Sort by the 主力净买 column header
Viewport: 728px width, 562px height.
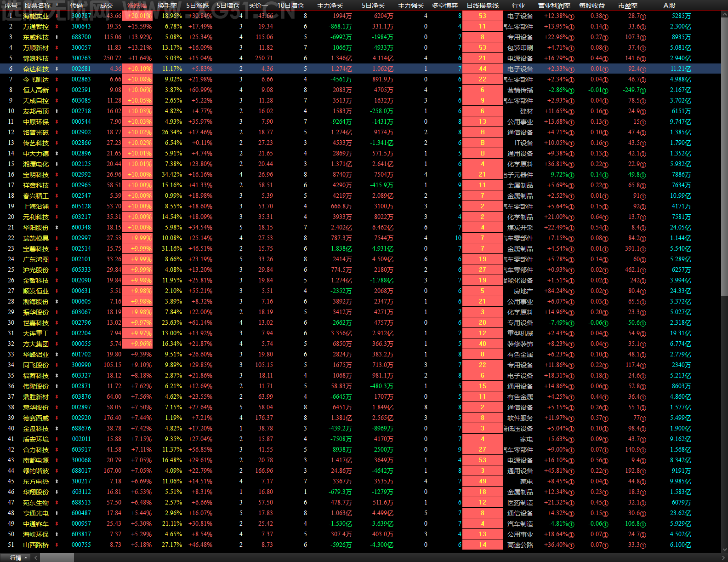pyautogui.click(x=330, y=6)
